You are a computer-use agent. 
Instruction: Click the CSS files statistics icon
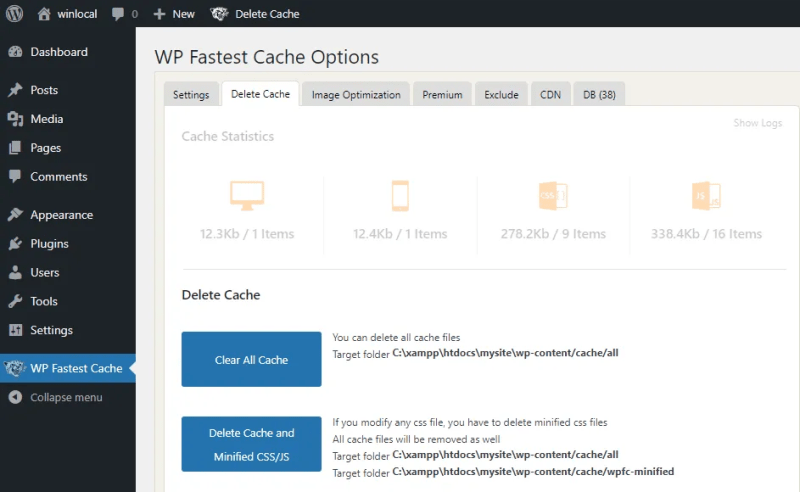[x=553, y=195]
